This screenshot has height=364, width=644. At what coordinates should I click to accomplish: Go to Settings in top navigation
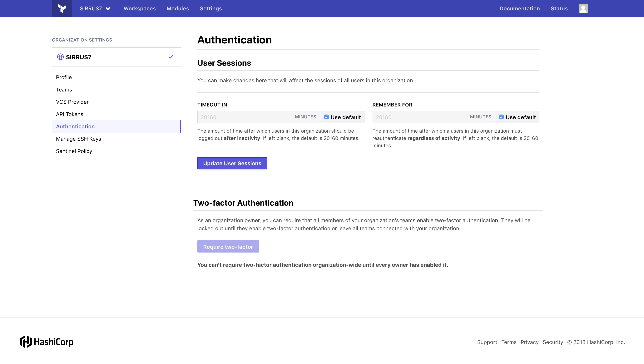point(211,8)
